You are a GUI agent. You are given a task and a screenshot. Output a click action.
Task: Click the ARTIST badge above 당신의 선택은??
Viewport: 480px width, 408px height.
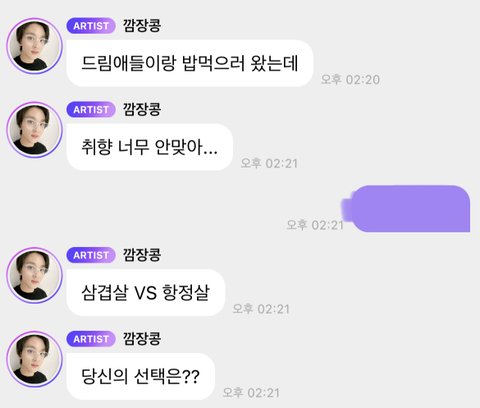pyautogui.click(x=91, y=339)
